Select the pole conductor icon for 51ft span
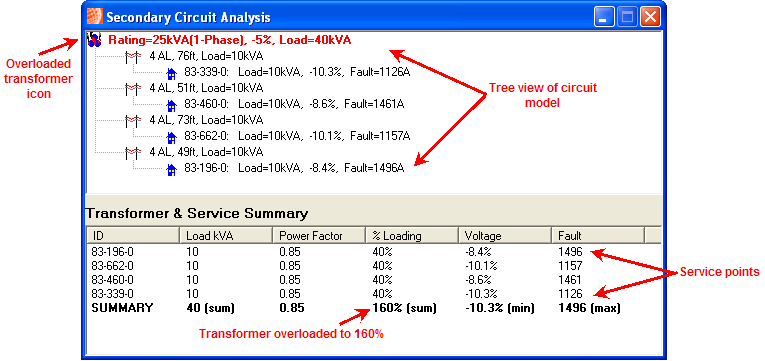Viewport: 765px width, 361px height. pos(133,88)
